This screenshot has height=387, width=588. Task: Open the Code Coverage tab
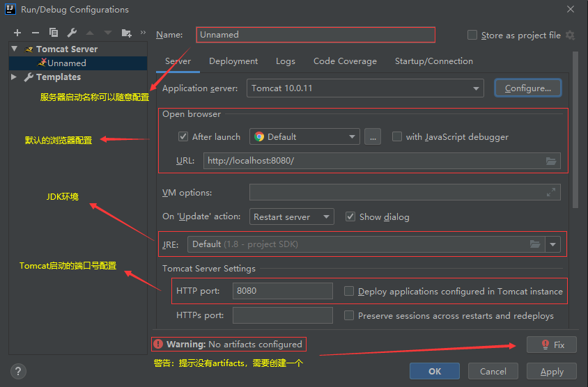coord(345,61)
